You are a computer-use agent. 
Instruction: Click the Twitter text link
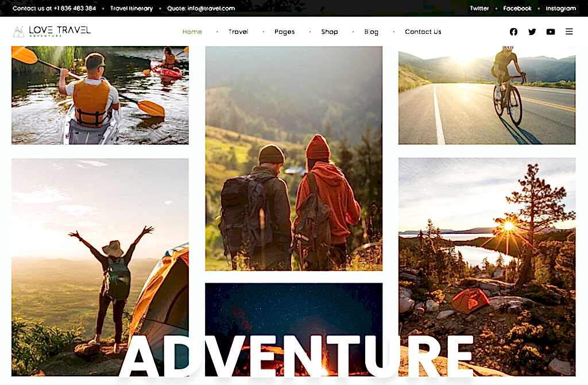pyautogui.click(x=479, y=8)
